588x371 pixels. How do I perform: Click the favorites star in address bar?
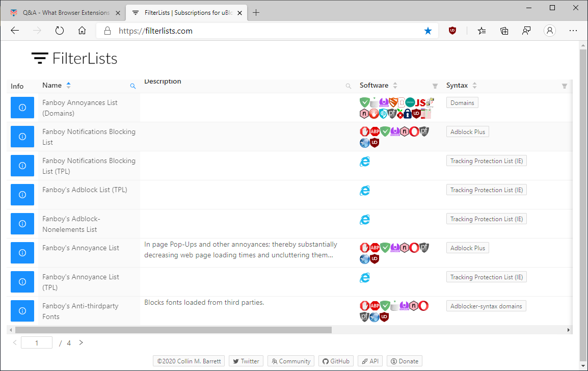(x=428, y=31)
